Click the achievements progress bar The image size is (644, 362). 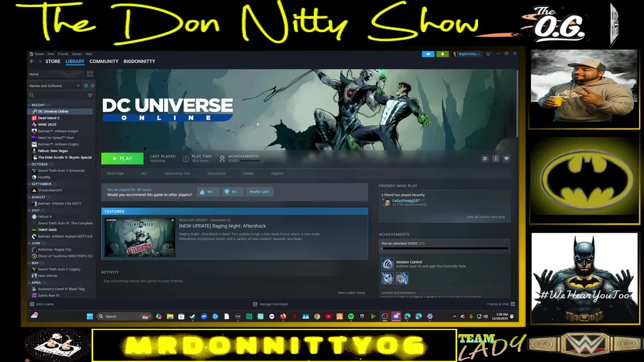pos(444,248)
